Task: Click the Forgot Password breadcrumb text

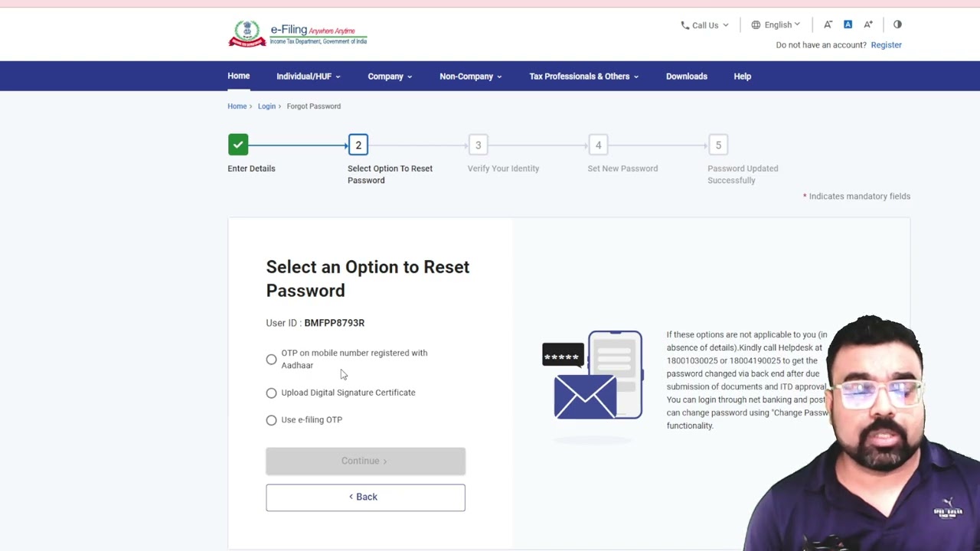Action: (314, 106)
